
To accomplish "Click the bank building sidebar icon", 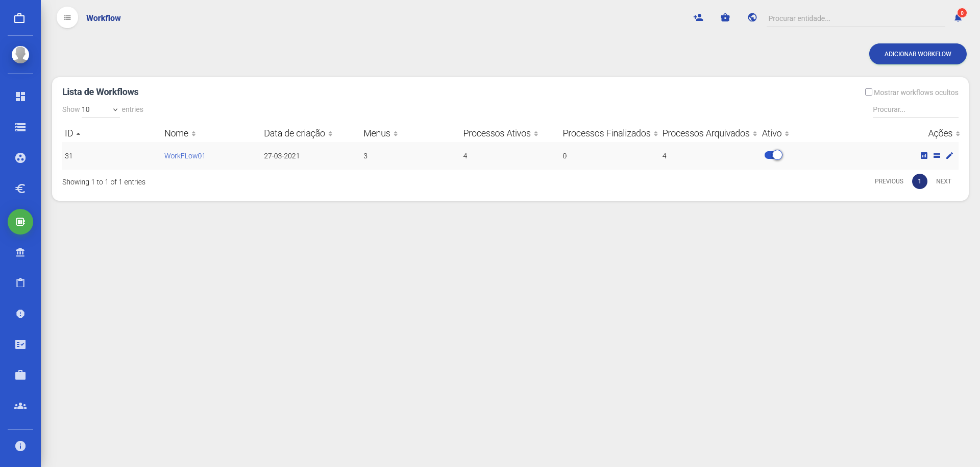I will coord(20,252).
